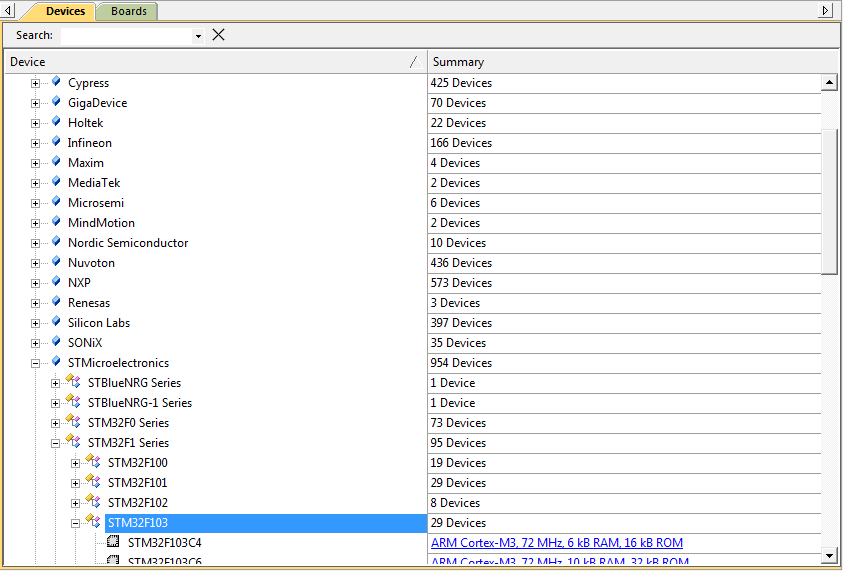The width and height of the screenshot is (843, 571).
Task: Click the tab strip right arrow button
Action: 826,10
